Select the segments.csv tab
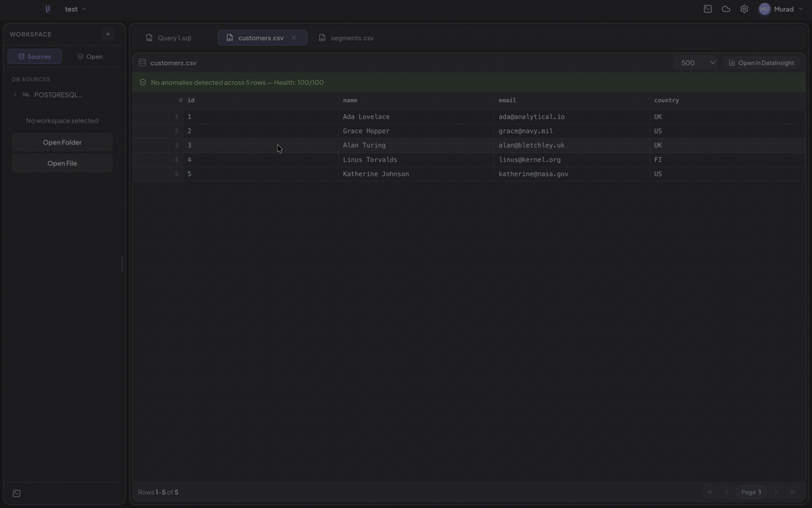Image resolution: width=812 pixels, height=508 pixels. [x=347, y=38]
